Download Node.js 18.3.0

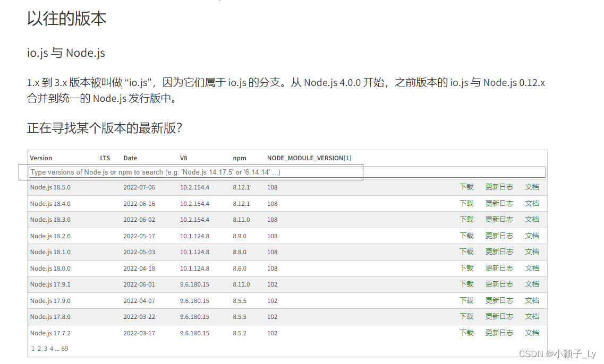point(466,219)
